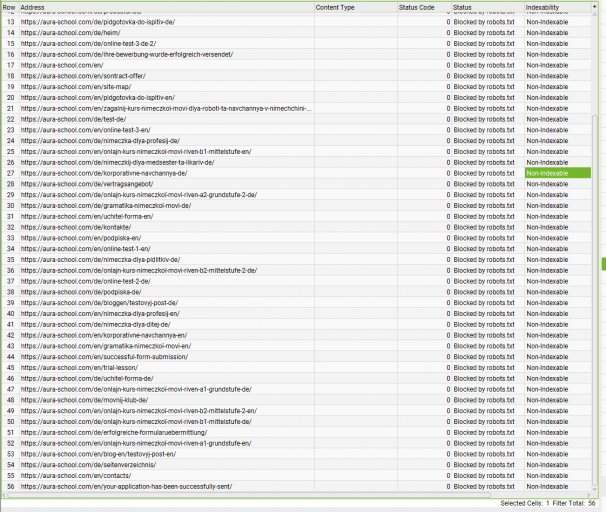Click the horizontal scrollbar at the table bottom

point(249,495)
